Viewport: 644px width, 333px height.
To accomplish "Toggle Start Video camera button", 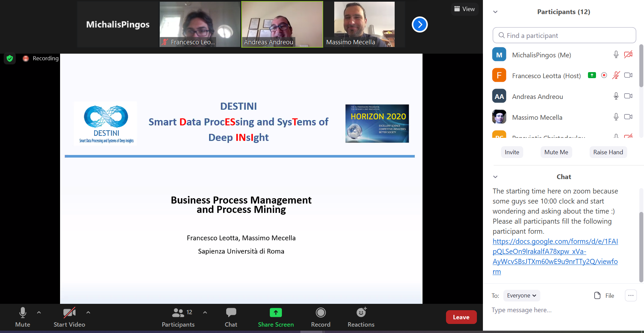I will point(69,313).
